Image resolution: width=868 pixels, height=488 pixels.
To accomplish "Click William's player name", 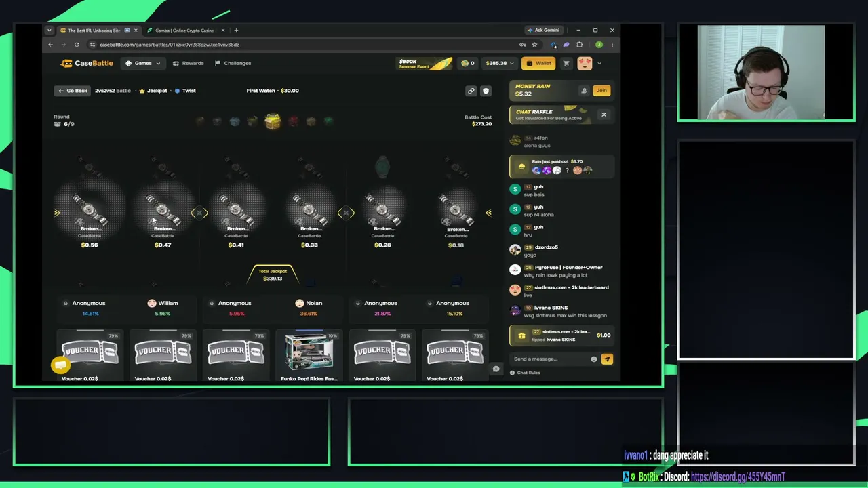I will click(168, 303).
